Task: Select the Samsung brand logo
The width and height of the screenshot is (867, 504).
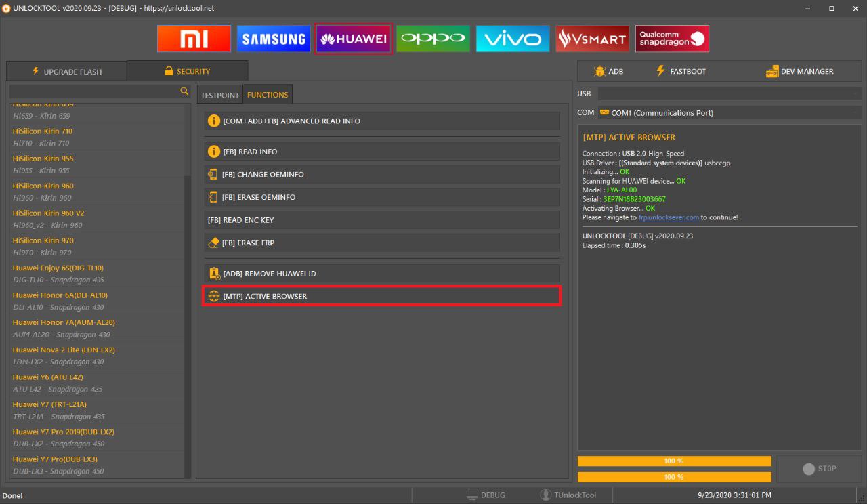Action: coord(274,39)
